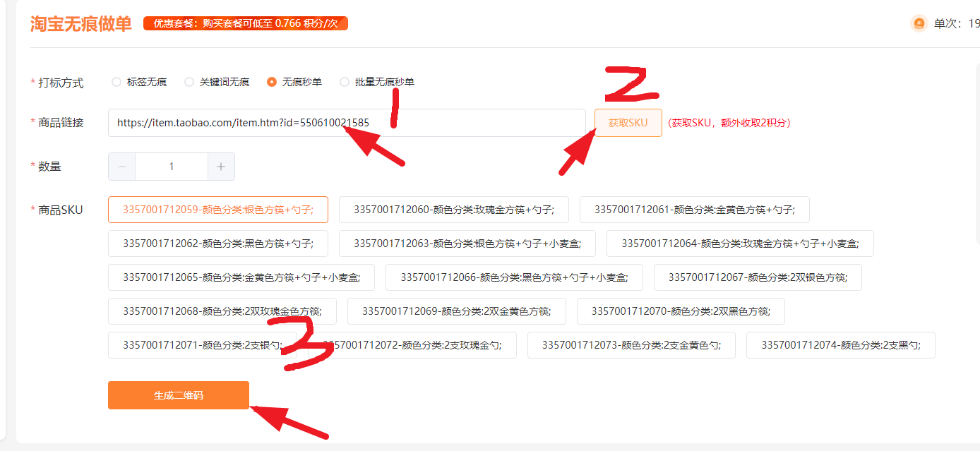Click the 获取SKU，额外收取2积分 notice text
Screen dimensions: 980x451
pyautogui.click(x=730, y=123)
